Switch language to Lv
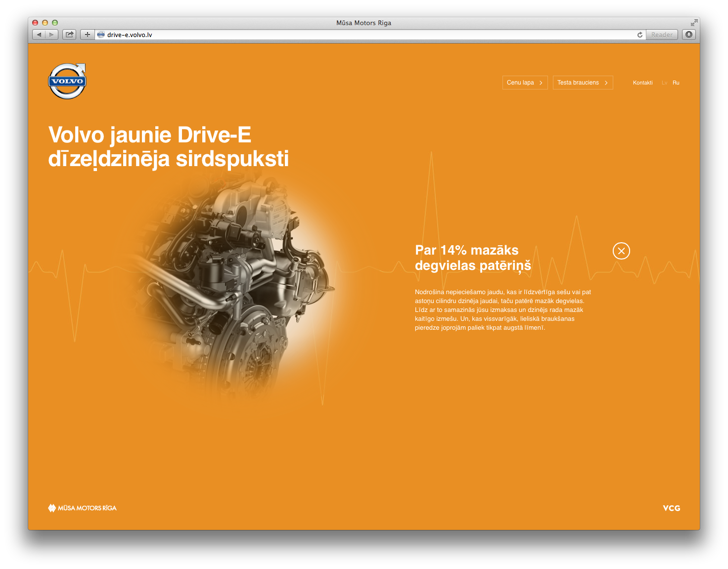This screenshot has width=728, height=569. [x=664, y=83]
